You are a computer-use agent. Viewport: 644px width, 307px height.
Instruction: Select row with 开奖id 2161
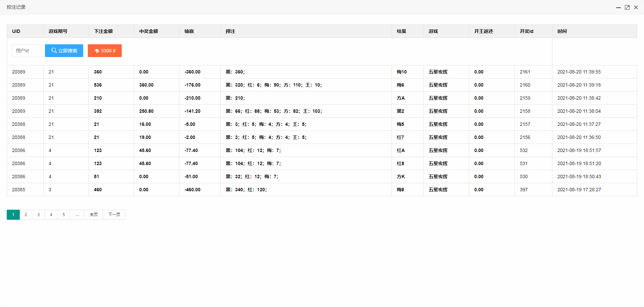pos(525,72)
